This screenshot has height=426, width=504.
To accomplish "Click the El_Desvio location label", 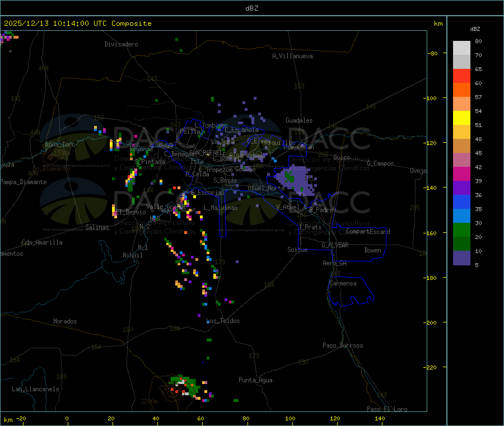I will point(131,212).
